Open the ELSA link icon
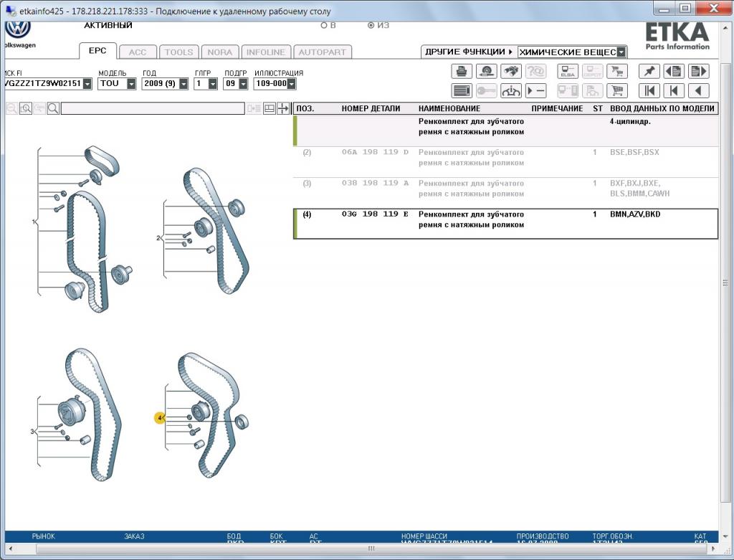The image size is (734, 560). pyautogui.click(x=568, y=71)
